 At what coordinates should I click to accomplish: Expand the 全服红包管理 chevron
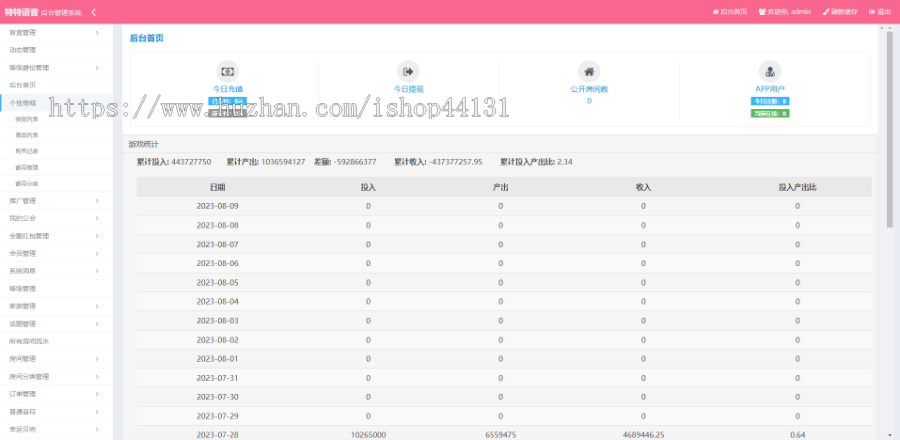[x=97, y=236]
